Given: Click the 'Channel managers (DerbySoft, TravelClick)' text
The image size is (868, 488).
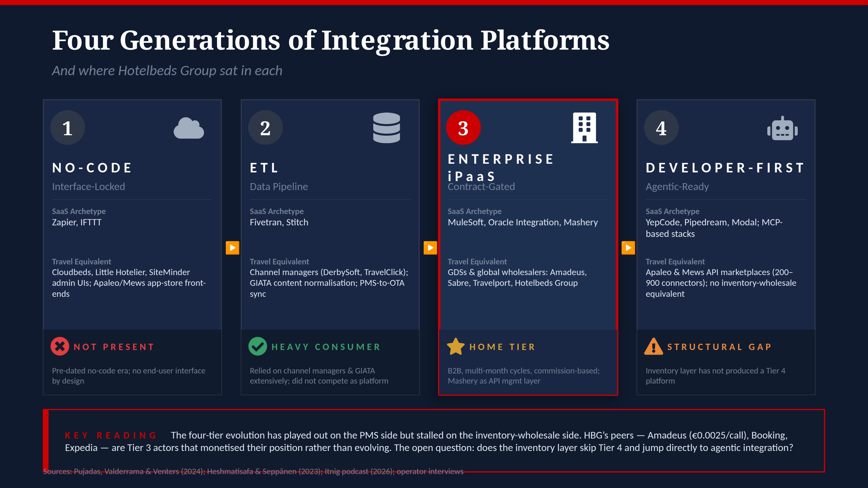Looking at the screenshot, I should 329,283.
